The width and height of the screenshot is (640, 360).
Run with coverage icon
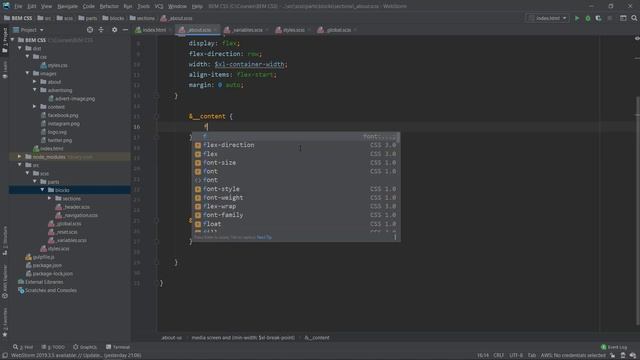pyautogui.click(x=598, y=18)
